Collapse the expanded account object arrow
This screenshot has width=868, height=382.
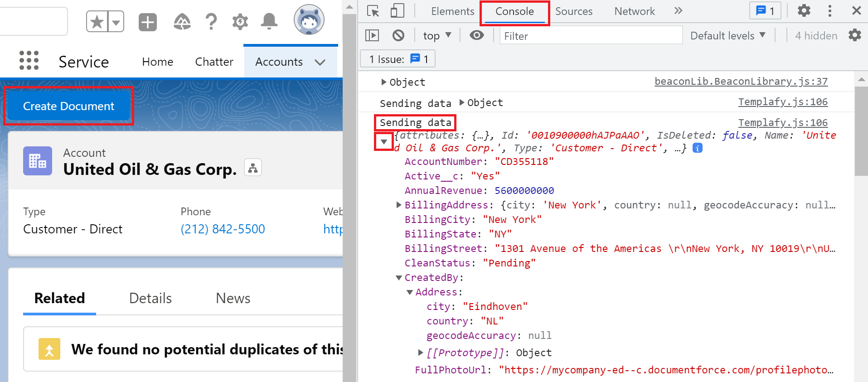(384, 142)
